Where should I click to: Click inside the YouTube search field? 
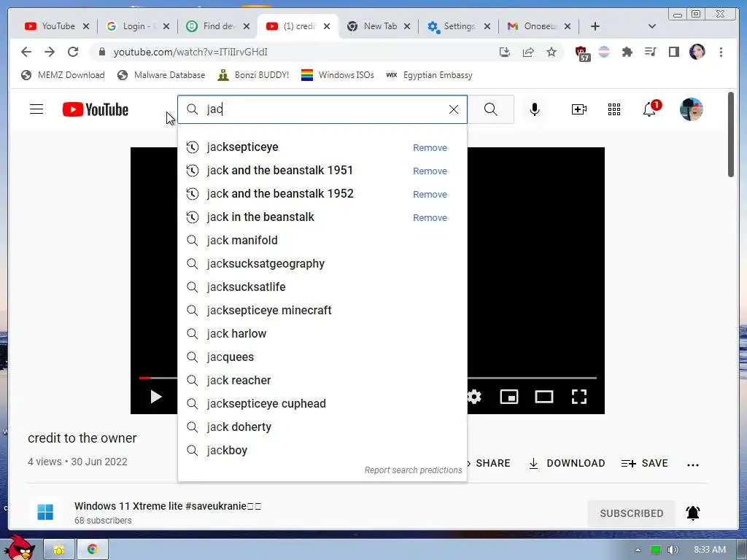click(x=322, y=109)
